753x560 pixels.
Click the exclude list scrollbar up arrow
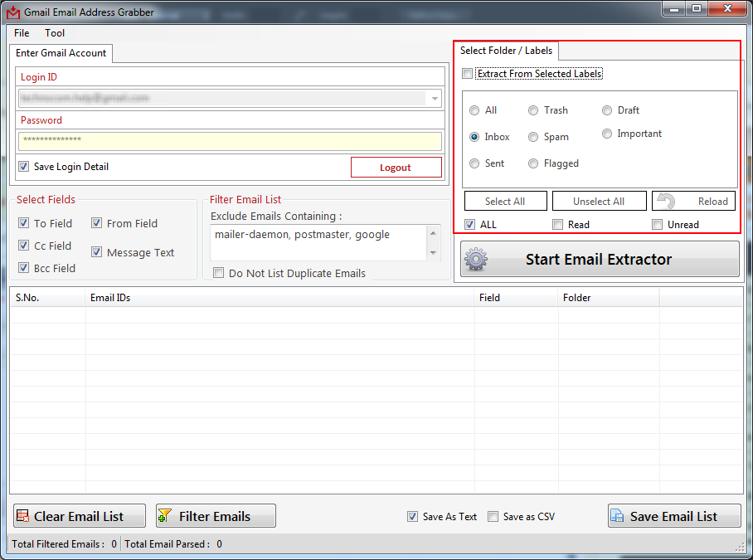pyautogui.click(x=433, y=233)
